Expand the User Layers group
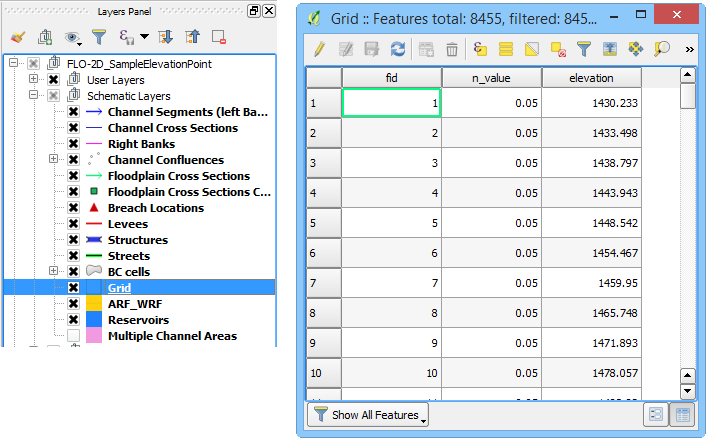 pos(34,80)
